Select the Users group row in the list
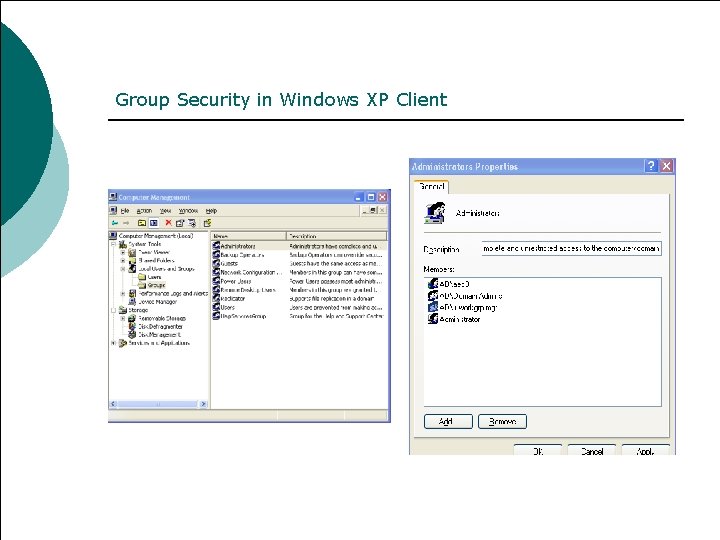The height and width of the screenshot is (540, 720). [x=299, y=307]
